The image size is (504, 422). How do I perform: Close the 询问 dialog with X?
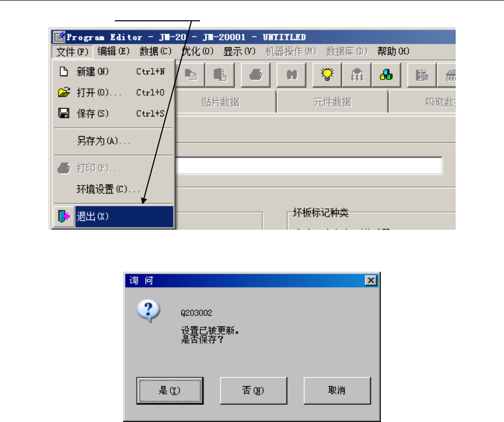[371, 281]
